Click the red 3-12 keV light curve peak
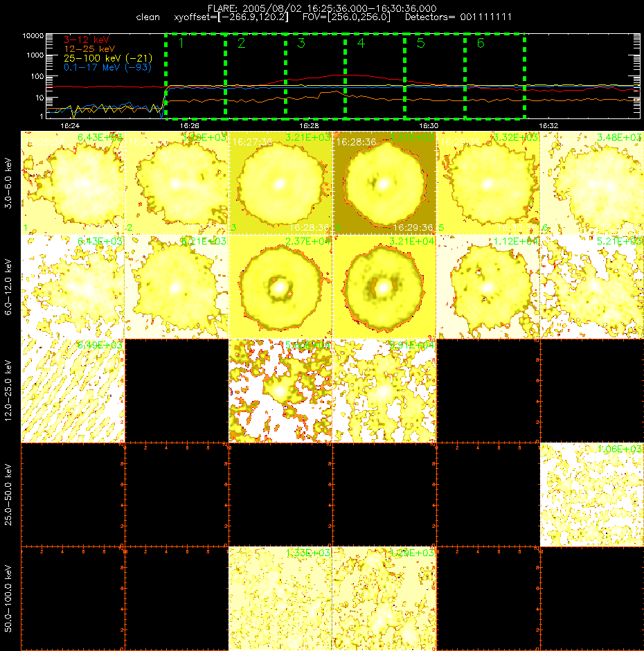644x651 pixels. [x=346, y=75]
